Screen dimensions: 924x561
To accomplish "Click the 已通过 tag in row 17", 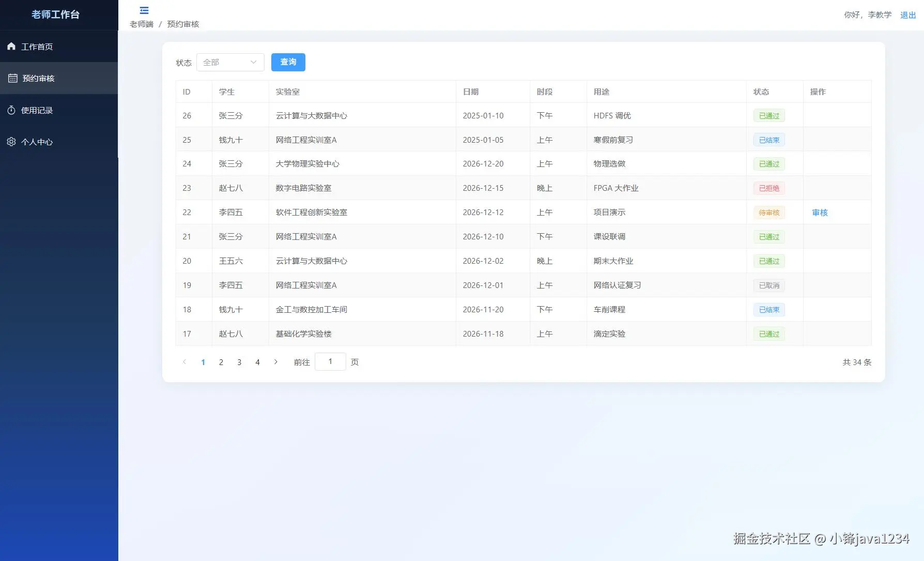I will click(x=769, y=334).
